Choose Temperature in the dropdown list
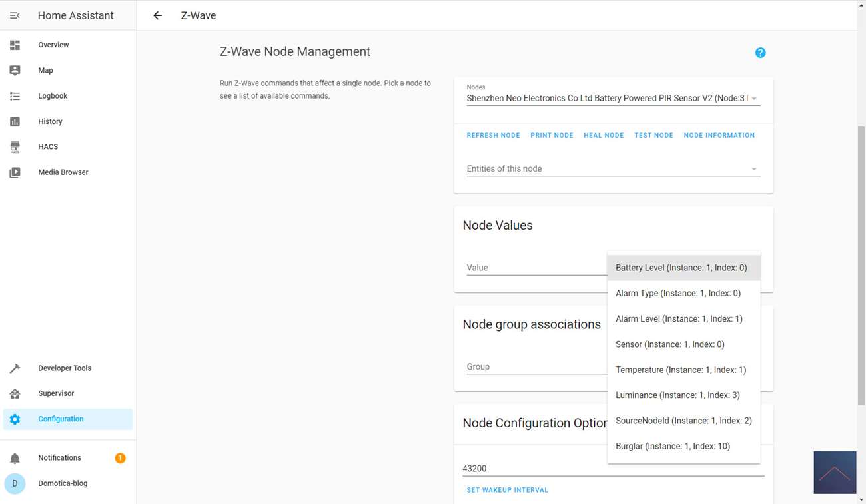 pyautogui.click(x=681, y=370)
